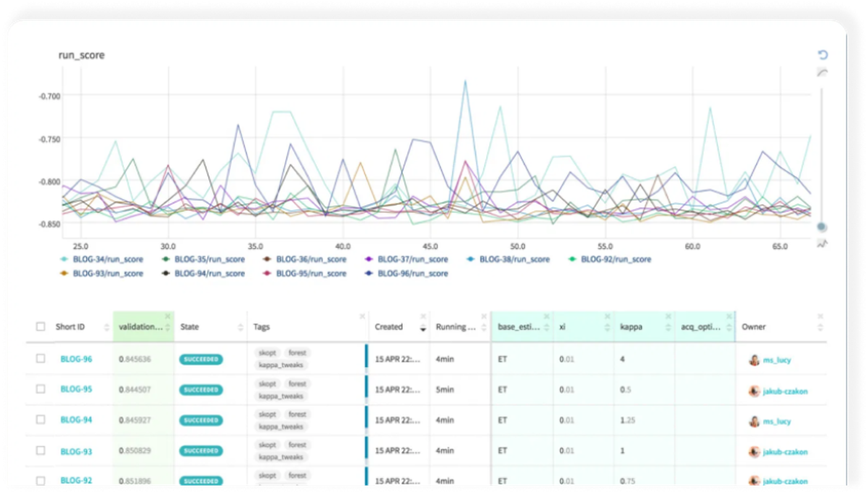Sort by validation column arrows
Image resolution: width=868 pixels, height=493 pixels.
(x=167, y=327)
